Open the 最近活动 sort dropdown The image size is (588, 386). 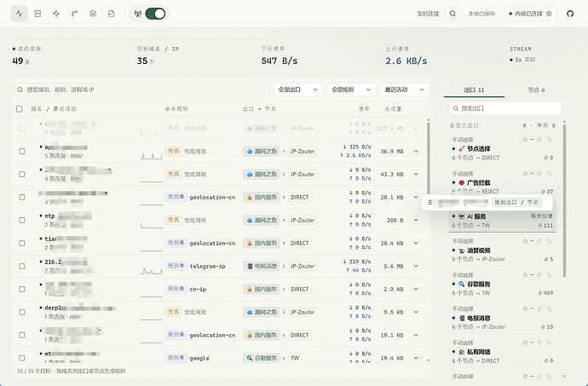(x=405, y=89)
